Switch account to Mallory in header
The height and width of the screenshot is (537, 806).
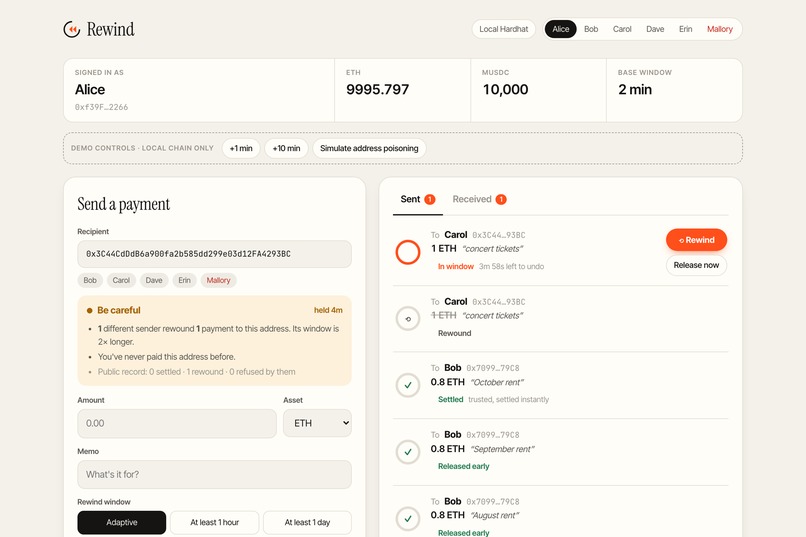(x=720, y=29)
